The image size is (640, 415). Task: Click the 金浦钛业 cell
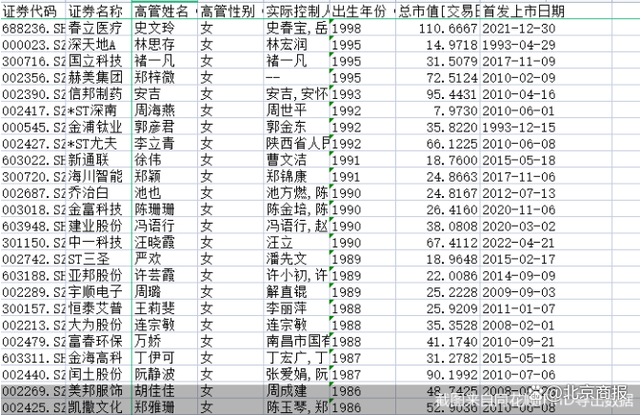coord(98,127)
